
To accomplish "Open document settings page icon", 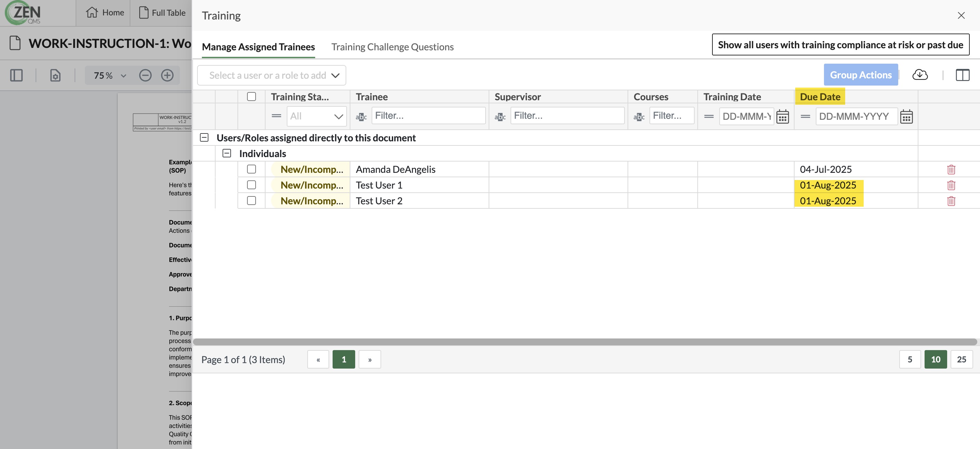I will [55, 75].
